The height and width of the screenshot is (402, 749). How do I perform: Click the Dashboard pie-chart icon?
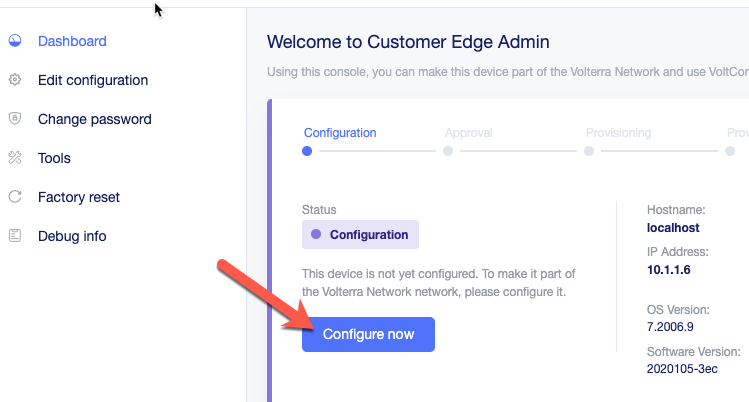(x=14, y=41)
